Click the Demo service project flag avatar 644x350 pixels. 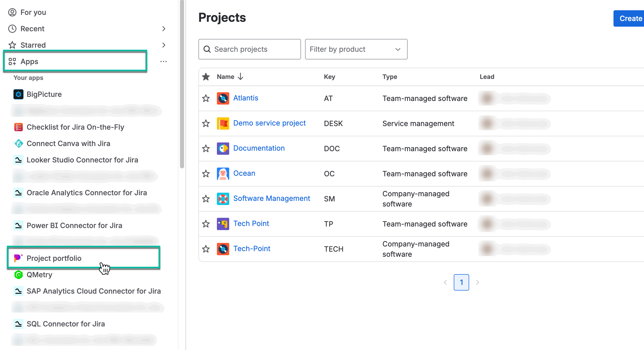223,123
